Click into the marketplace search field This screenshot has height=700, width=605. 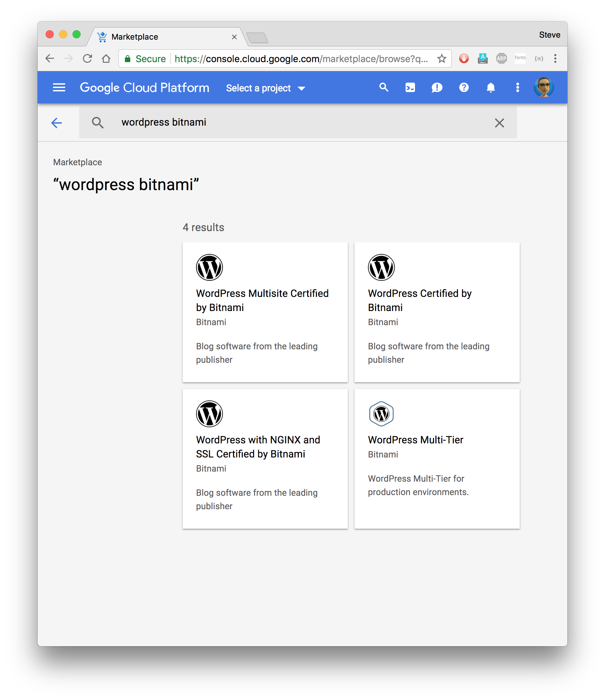point(297,122)
